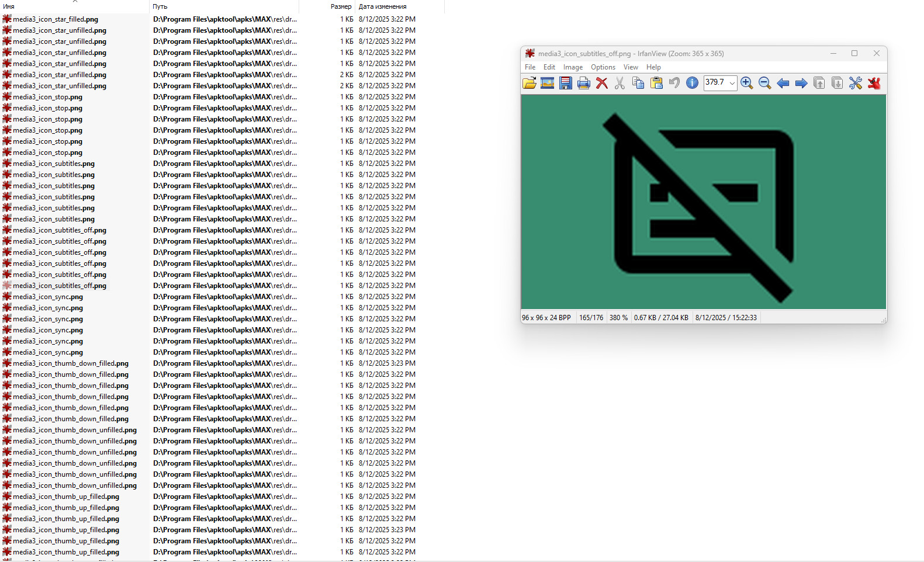The height and width of the screenshot is (562, 924).
Task: Zoom in with the magnifier plus icon
Action: (x=747, y=83)
